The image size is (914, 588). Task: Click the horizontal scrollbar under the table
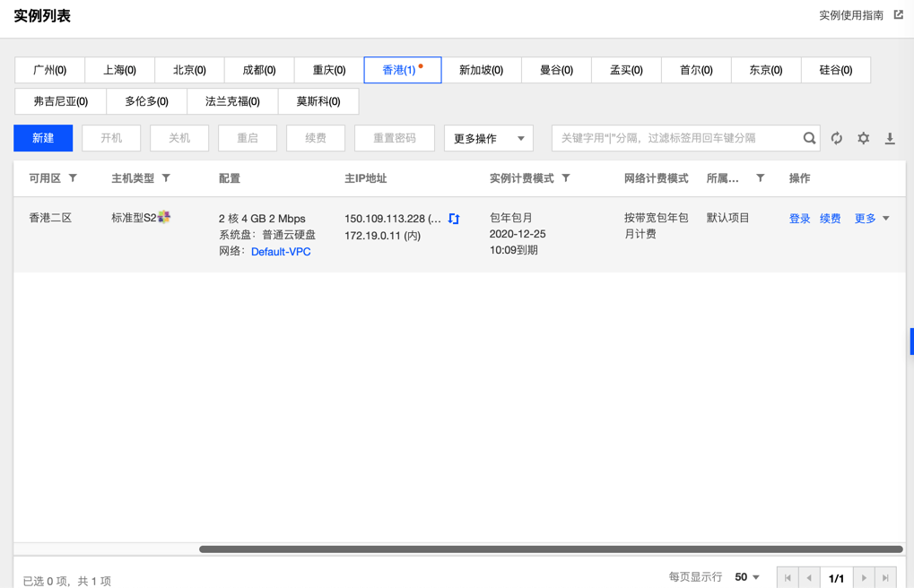(x=551, y=549)
